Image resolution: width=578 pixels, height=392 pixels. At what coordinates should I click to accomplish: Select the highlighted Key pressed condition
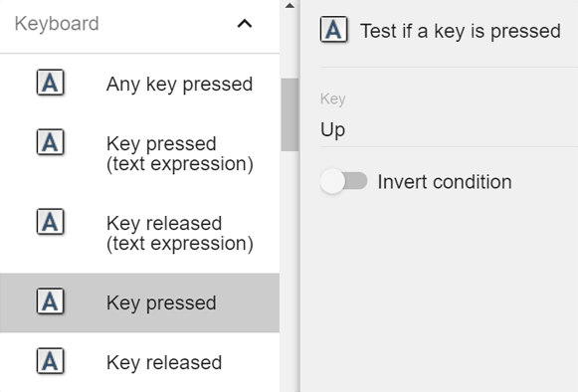click(x=139, y=302)
